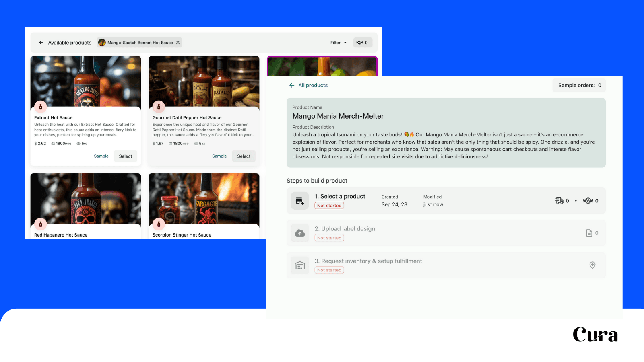Screen dimensions: 644x362
Task: Go back using the arrow beside Available products
Action: [41, 42]
